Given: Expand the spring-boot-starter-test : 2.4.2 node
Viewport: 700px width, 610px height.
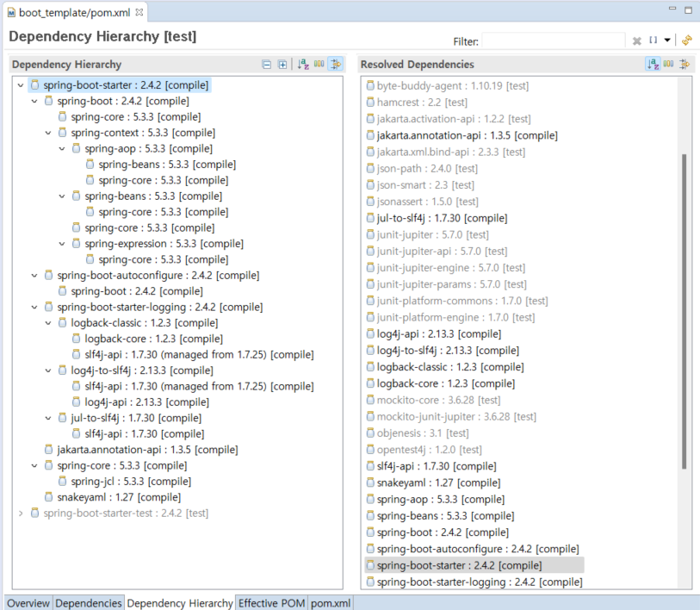Looking at the screenshot, I should [21, 513].
